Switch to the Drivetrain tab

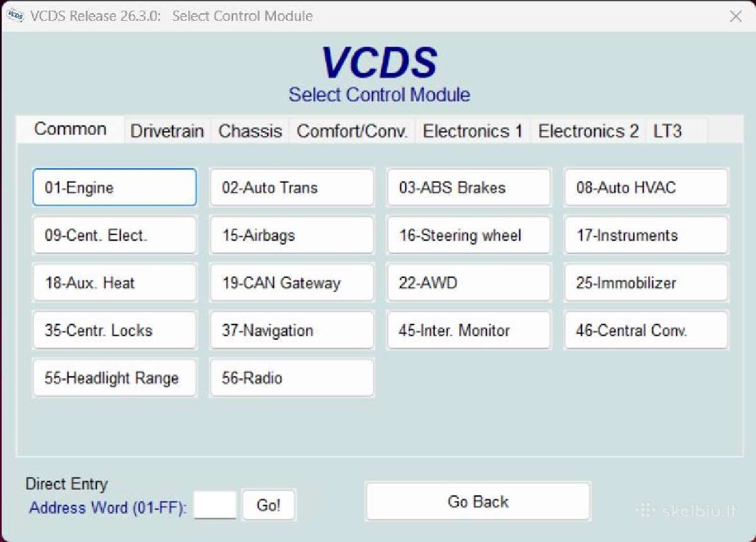167,131
